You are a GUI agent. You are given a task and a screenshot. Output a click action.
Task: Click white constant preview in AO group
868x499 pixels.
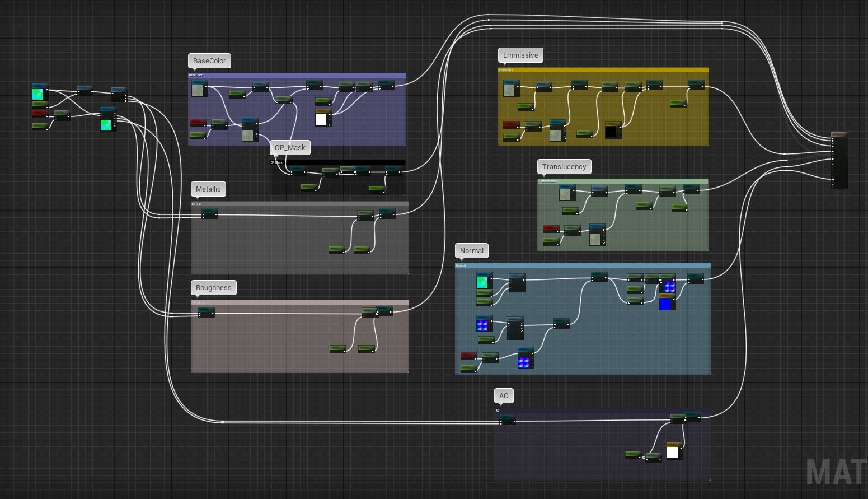[673, 453]
